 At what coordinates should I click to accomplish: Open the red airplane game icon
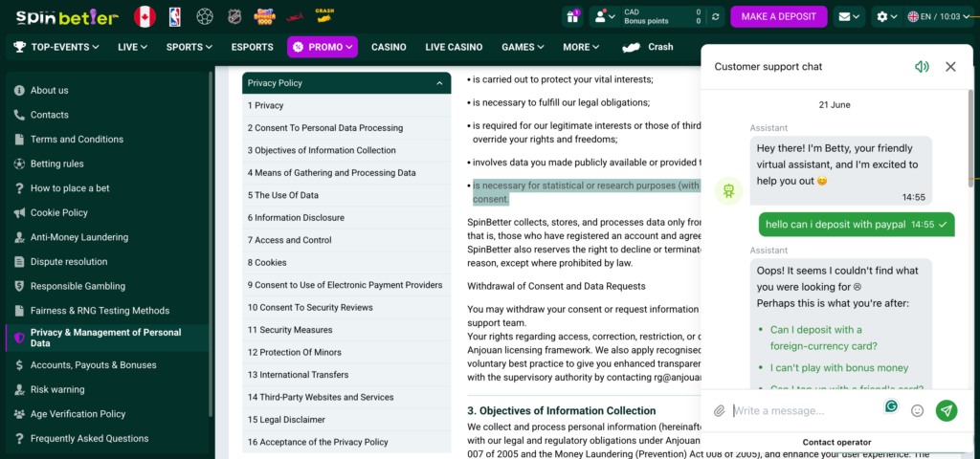pyautogui.click(x=295, y=17)
